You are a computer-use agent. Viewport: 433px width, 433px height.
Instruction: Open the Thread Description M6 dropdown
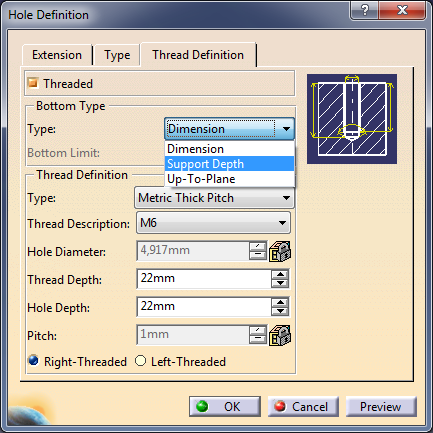point(213,223)
